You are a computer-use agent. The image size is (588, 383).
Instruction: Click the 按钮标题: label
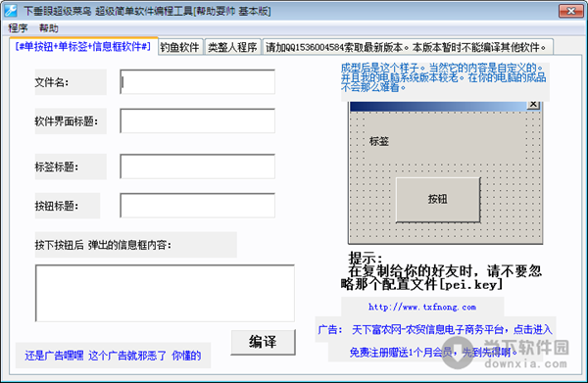57,206
